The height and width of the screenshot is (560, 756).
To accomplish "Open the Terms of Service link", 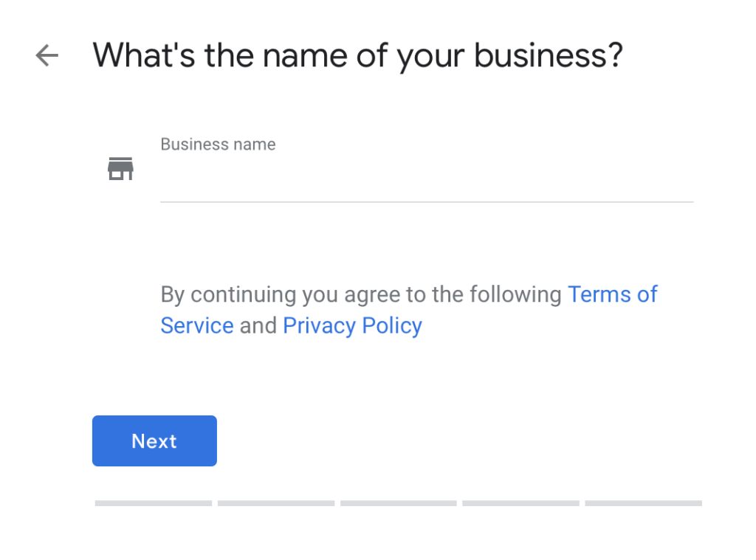I will [613, 294].
